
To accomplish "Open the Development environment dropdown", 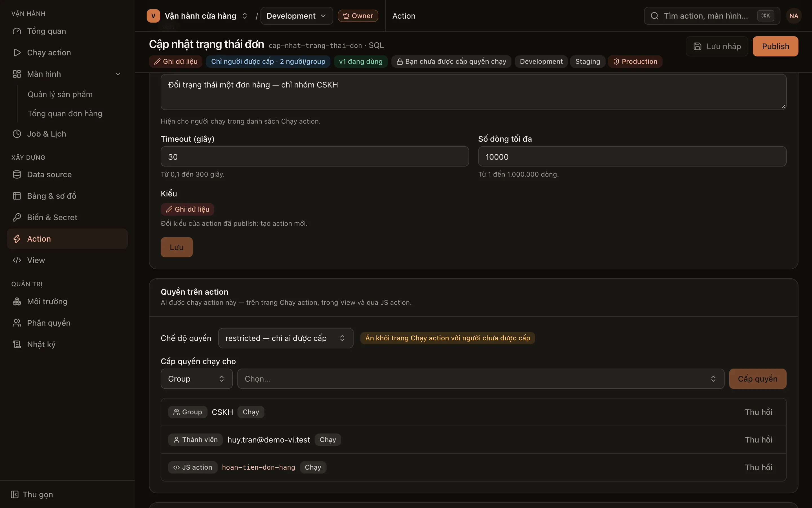I will [x=297, y=16].
